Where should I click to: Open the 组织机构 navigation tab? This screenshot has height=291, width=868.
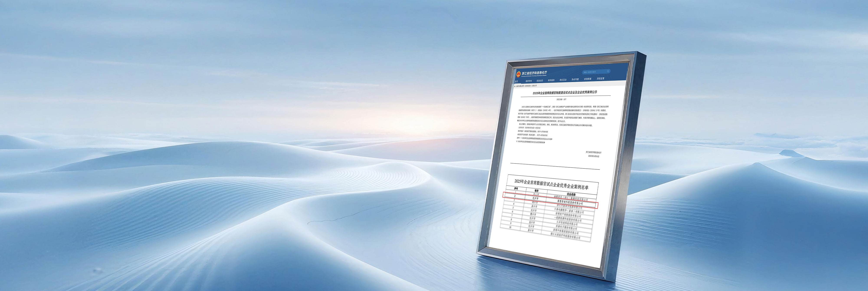click(529, 81)
